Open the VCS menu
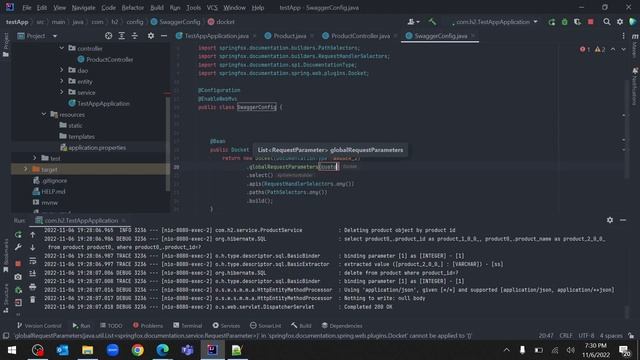This screenshot has width=640, height=360. click(x=212, y=7)
